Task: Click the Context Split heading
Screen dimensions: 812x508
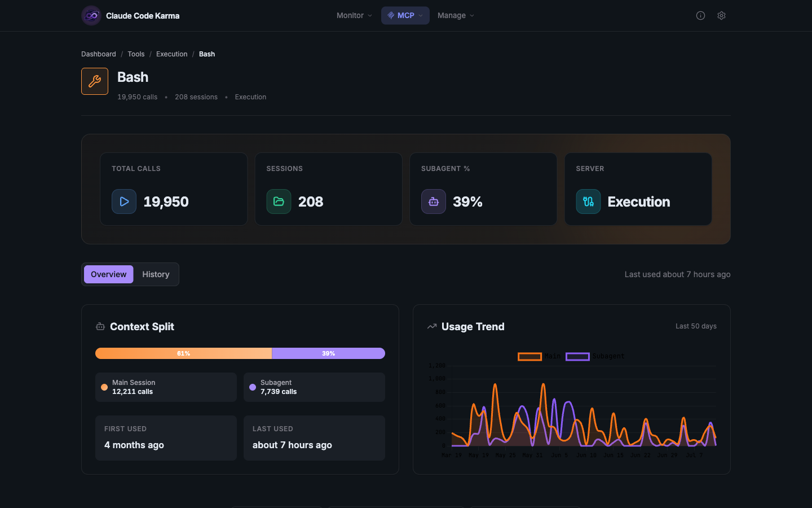Action: [x=142, y=326]
